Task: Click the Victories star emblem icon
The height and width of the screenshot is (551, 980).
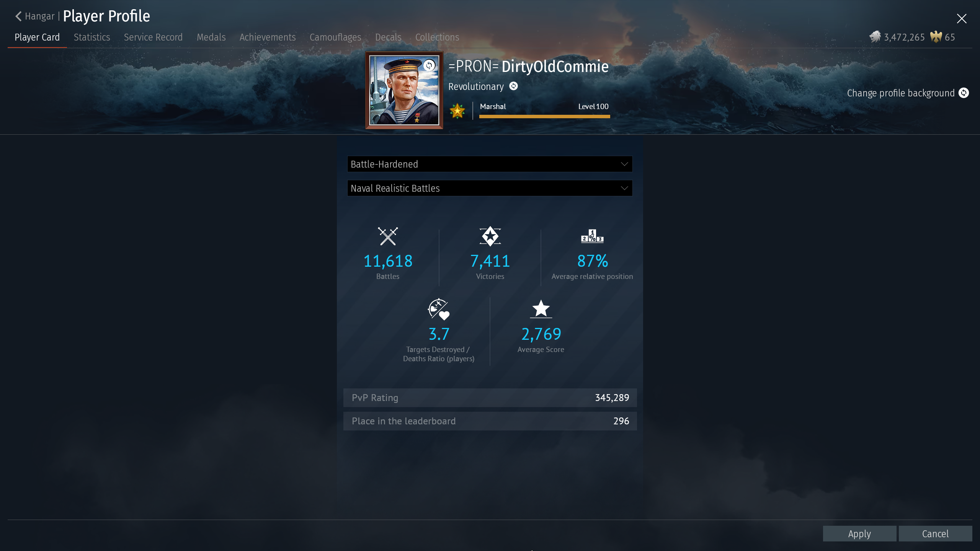Action: click(490, 236)
